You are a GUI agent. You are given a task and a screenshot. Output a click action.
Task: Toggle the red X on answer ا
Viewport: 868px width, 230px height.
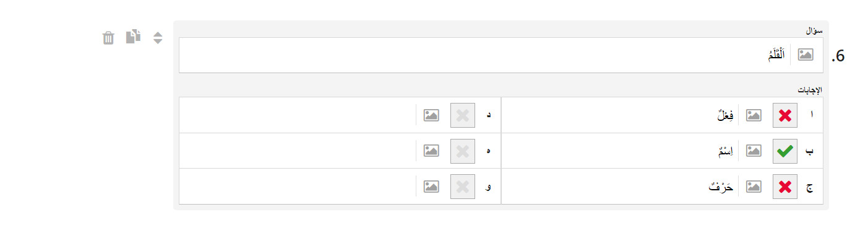point(785,115)
